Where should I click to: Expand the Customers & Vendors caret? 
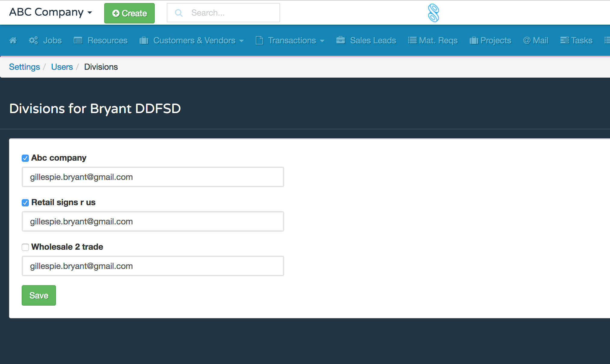click(x=241, y=41)
